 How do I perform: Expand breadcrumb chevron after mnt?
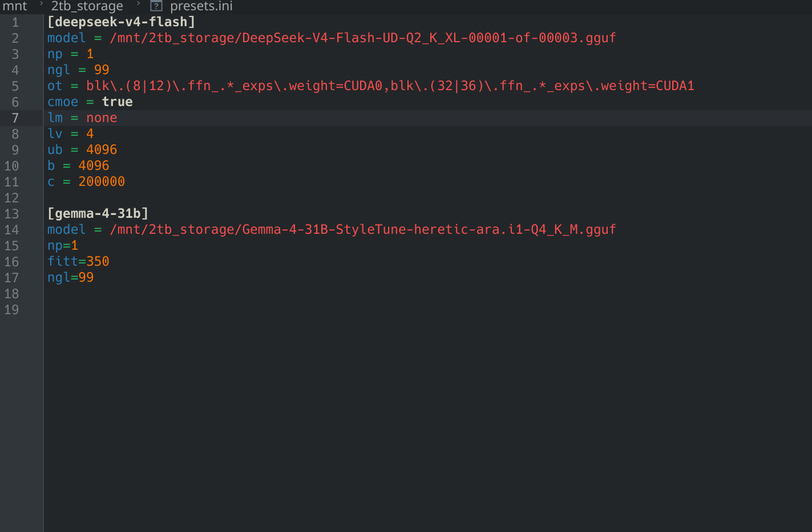[x=41, y=4]
